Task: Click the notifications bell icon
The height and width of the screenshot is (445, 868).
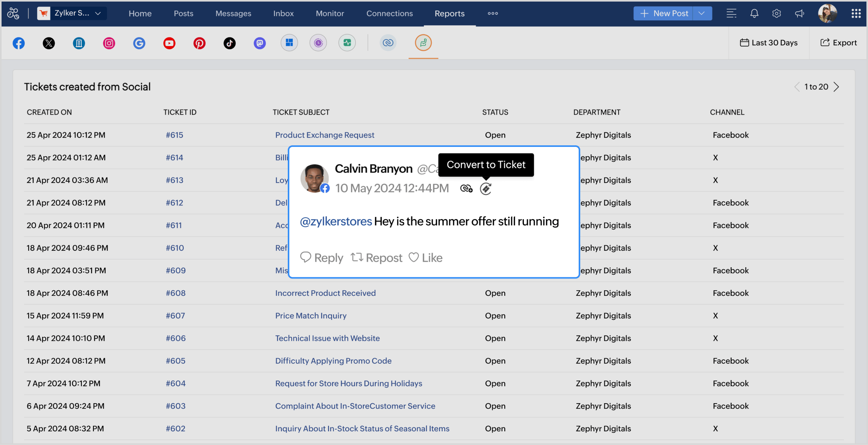Action: pyautogui.click(x=754, y=13)
